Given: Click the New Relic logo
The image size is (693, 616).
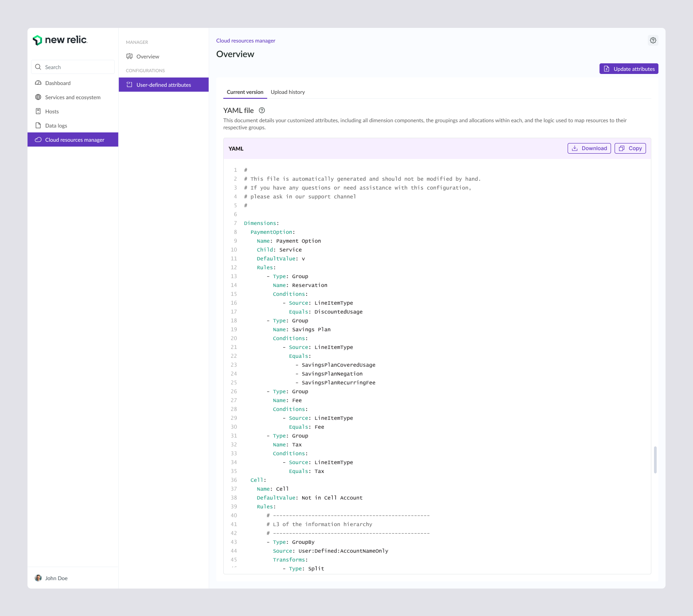Looking at the screenshot, I should (x=60, y=40).
